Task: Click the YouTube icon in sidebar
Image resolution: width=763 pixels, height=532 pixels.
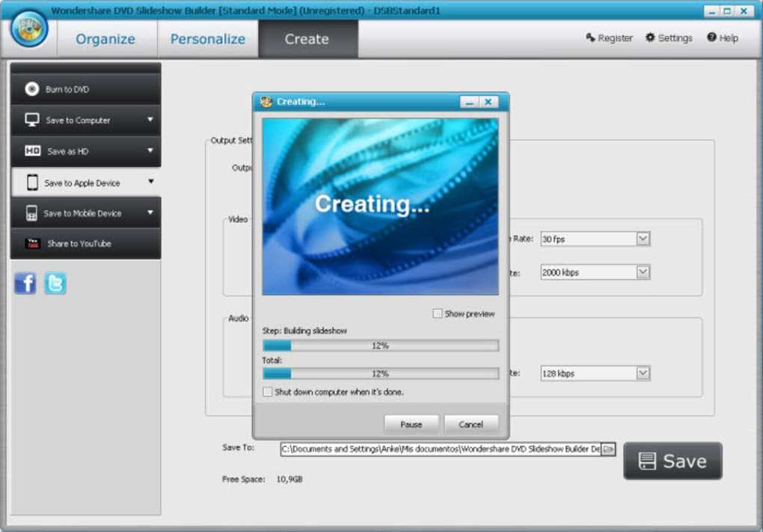Action: click(x=33, y=243)
